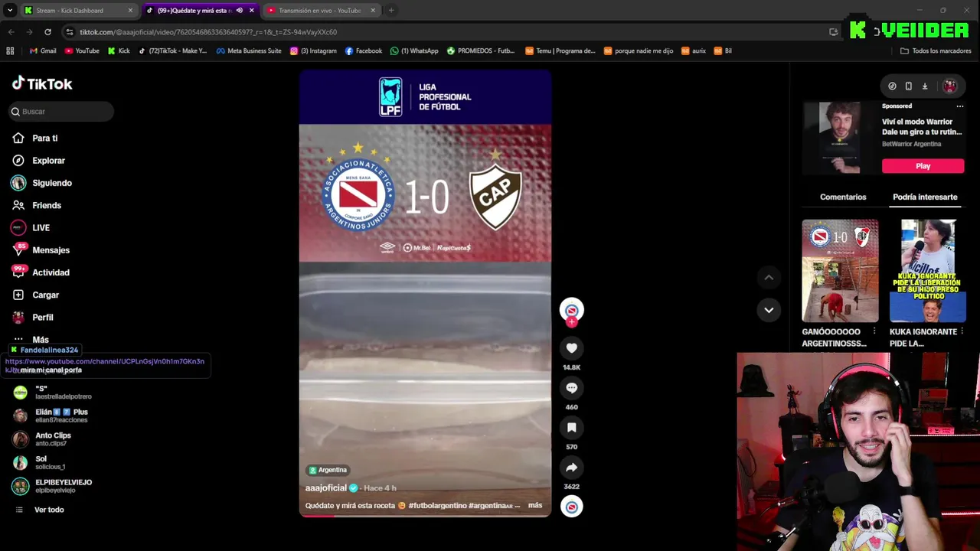Open the apps grid in bookmarks bar
This screenshot has width=980, height=551.
(x=10, y=51)
